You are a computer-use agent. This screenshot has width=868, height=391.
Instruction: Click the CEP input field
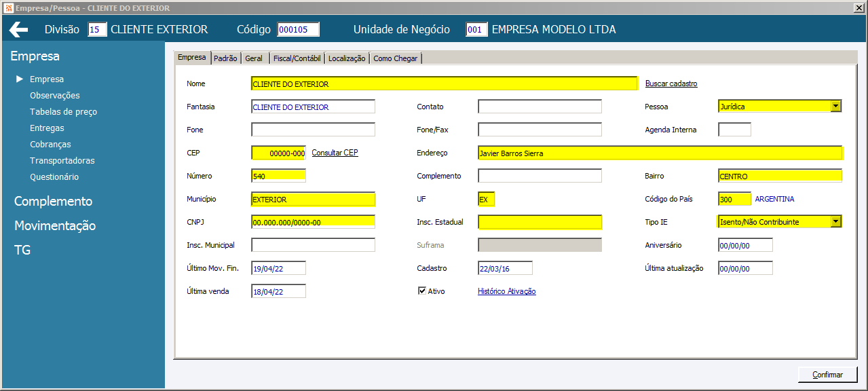[x=278, y=153]
